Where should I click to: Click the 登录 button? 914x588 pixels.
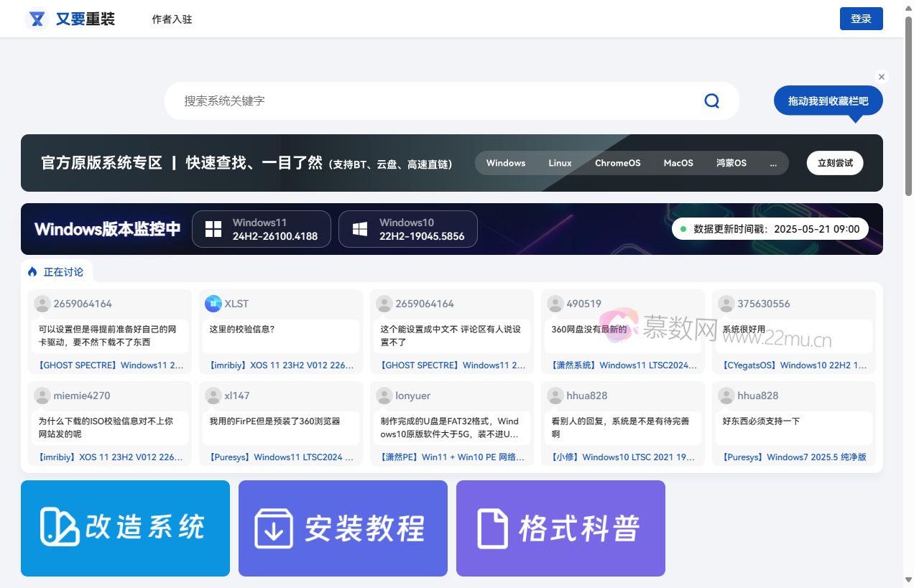point(861,19)
